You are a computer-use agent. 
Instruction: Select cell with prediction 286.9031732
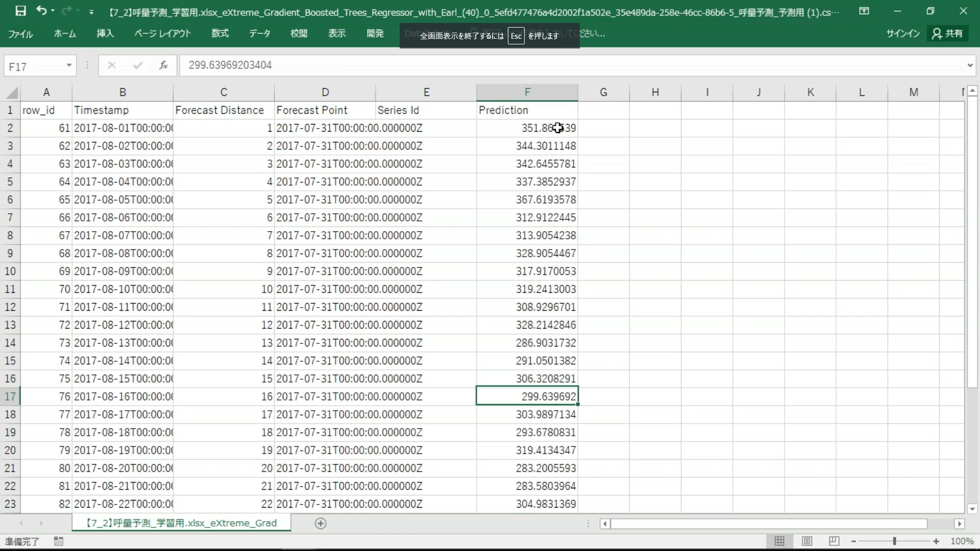tap(527, 343)
